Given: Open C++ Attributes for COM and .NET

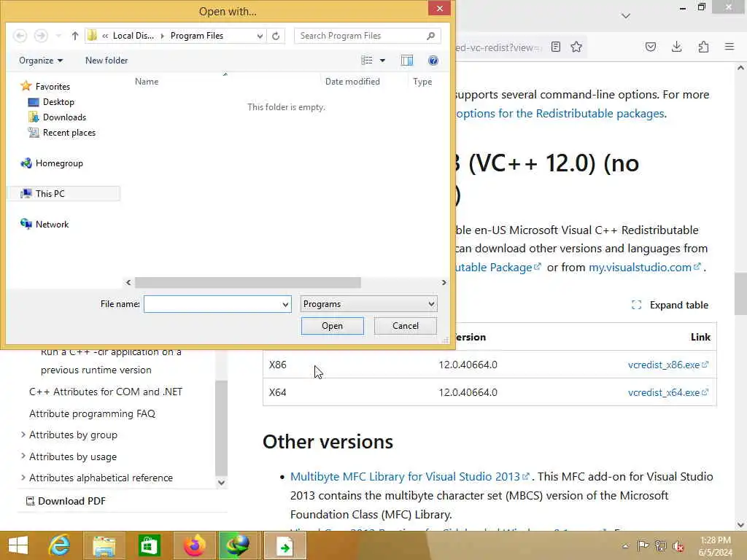Looking at the screenshot, I should click(x=106, y=392).
